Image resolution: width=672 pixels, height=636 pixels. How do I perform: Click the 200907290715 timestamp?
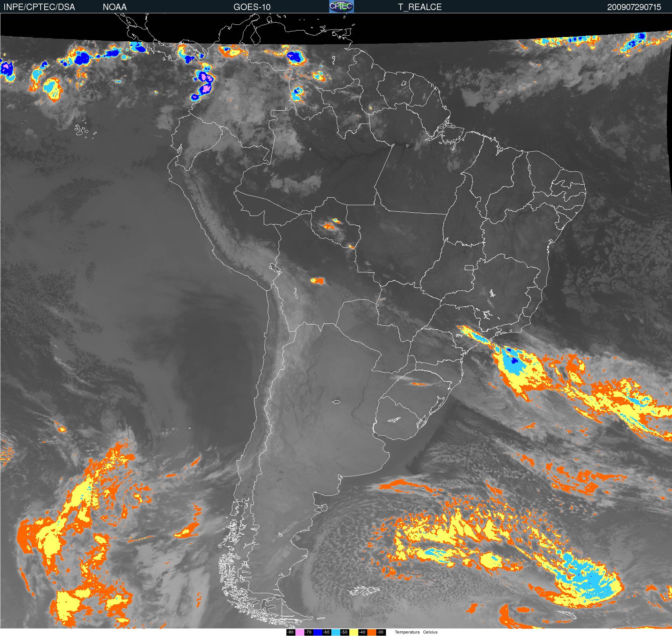[x=634, y=7]
